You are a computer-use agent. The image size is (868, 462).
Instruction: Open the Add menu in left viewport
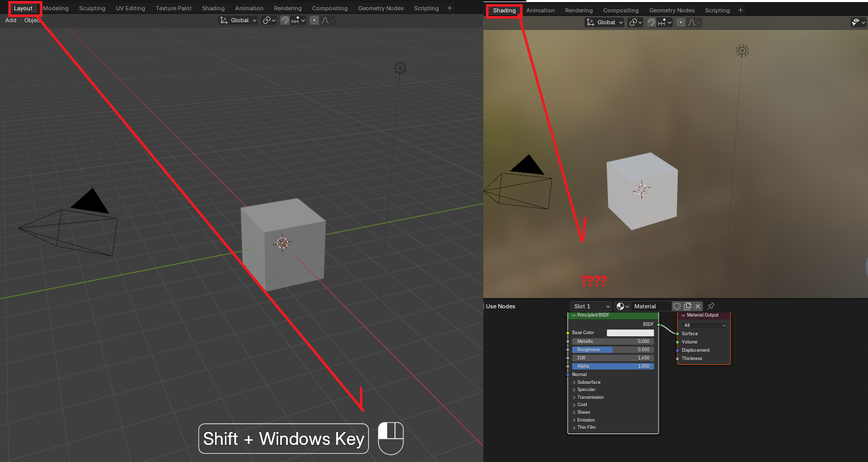pos(11,20)
